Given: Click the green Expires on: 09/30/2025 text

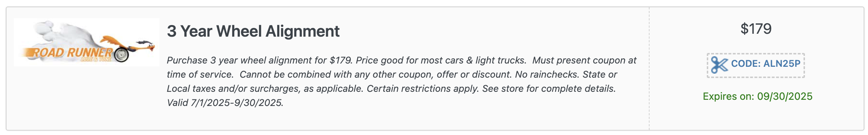Looking at the screenshot, I should [758, 96].
